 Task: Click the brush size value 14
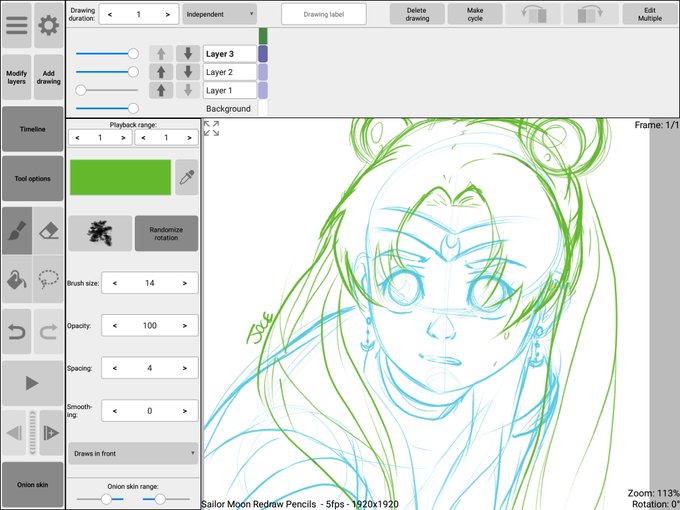click(150, 283)
